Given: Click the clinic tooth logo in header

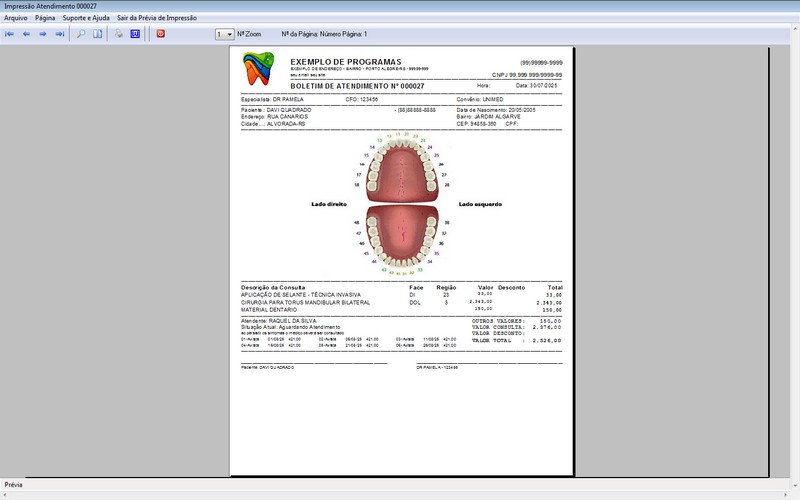Looking at the screenshot, I should click(x=259, y=68).
